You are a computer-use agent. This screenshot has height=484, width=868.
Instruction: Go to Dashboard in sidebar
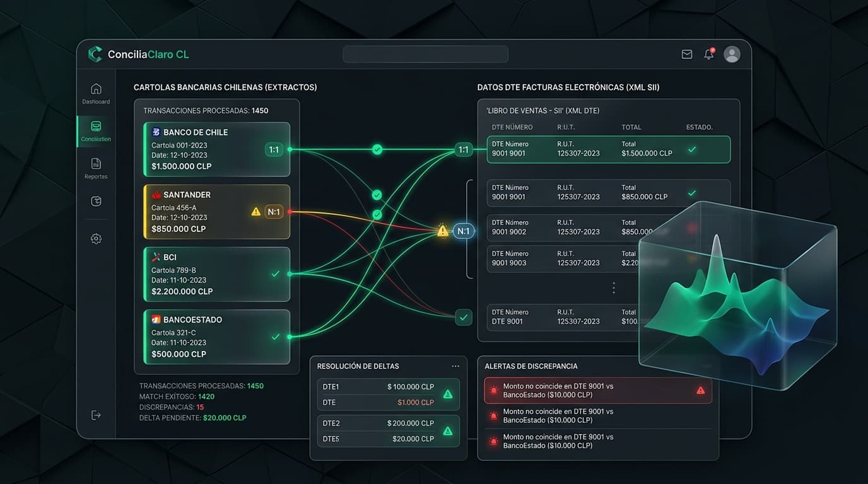pos(96,93)
